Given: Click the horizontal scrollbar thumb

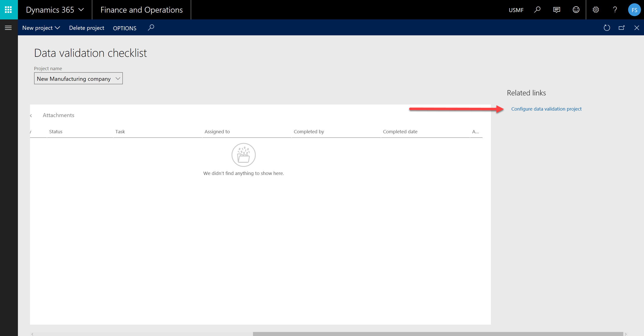Looking at the screenshot, I should (x=438, y=334).
